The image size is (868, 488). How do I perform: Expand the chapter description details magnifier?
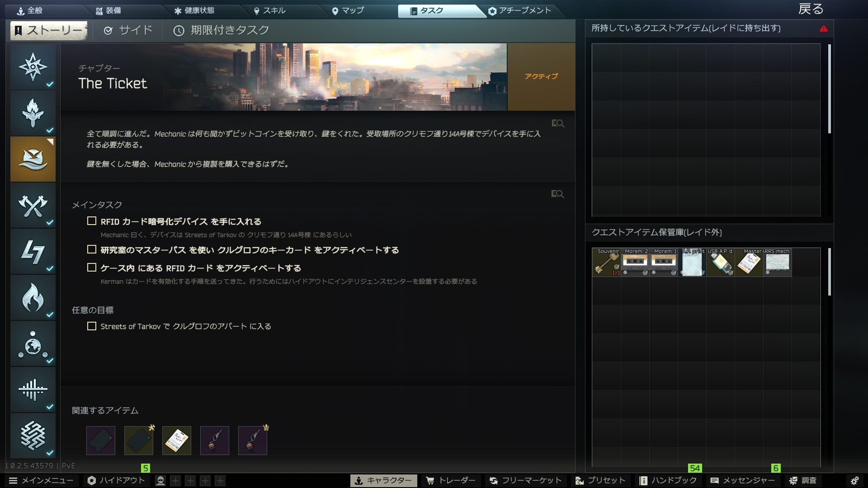(x=557, y=123)
